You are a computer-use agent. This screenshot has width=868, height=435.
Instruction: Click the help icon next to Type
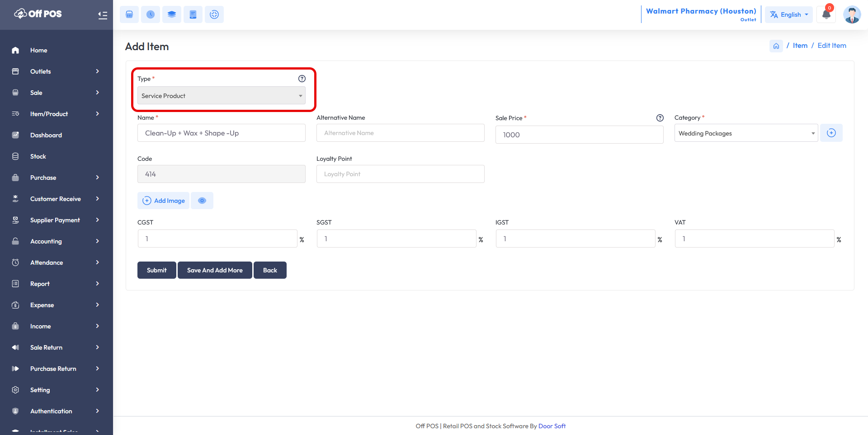(302, 79)
